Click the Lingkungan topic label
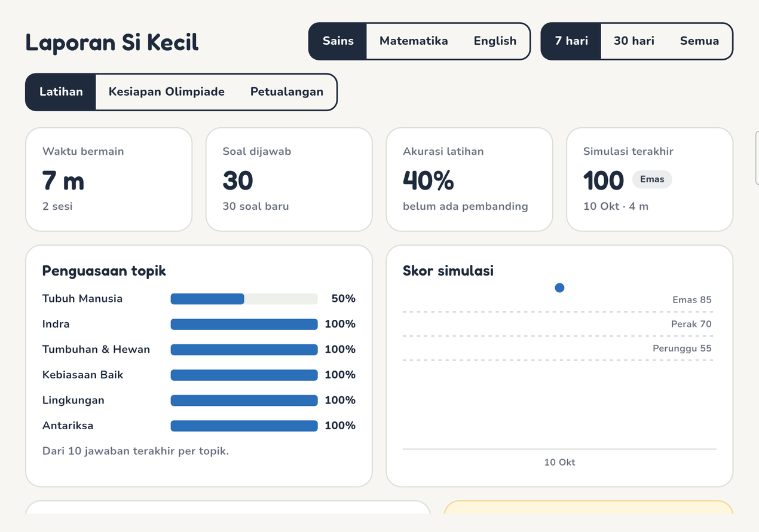759x532 pixels. tap(74, 400)
